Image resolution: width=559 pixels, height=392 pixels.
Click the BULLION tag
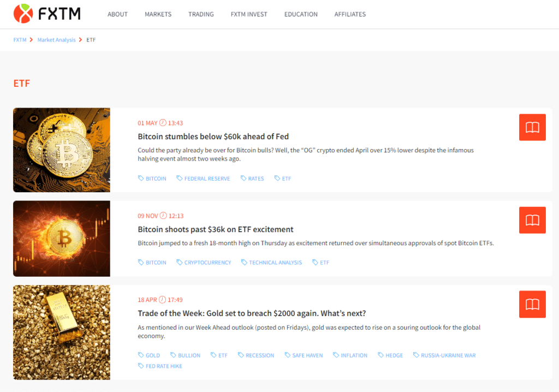pyautogui.click(x=185, y=355)
